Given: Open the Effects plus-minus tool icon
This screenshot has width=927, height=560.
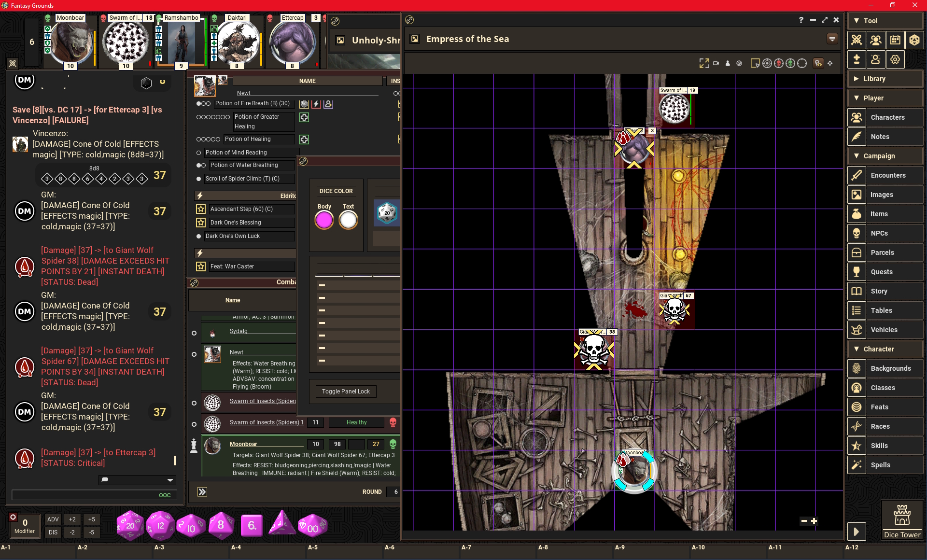Looking at the screenshot, I should pyautogui.click(x=857, y=59).
